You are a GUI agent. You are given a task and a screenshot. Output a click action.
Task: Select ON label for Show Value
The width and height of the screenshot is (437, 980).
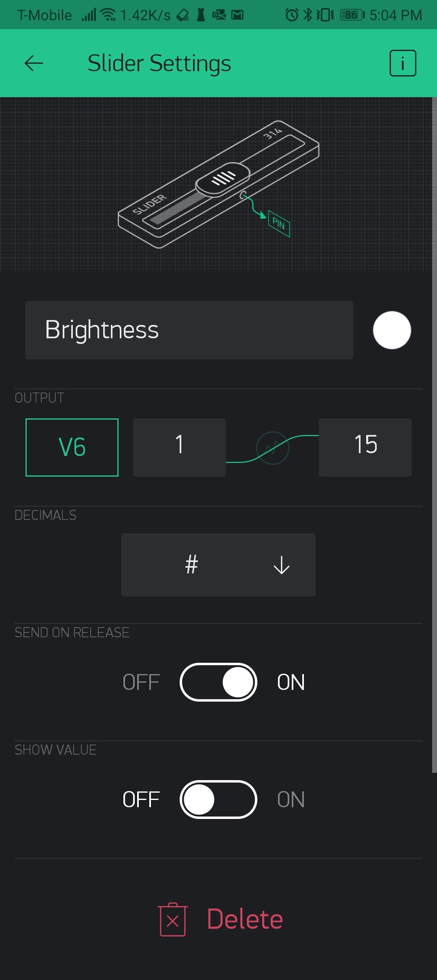291,800
